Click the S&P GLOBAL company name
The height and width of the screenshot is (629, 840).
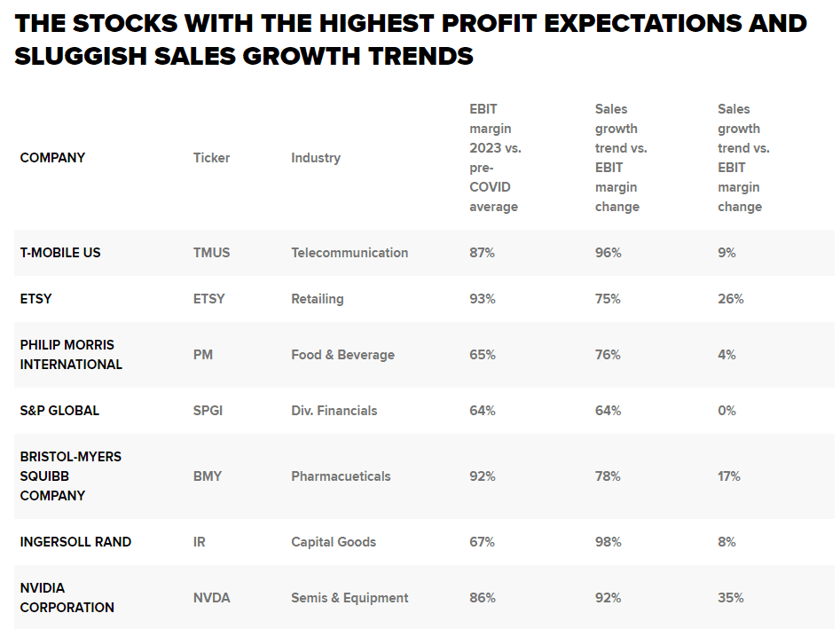(59, 411)
